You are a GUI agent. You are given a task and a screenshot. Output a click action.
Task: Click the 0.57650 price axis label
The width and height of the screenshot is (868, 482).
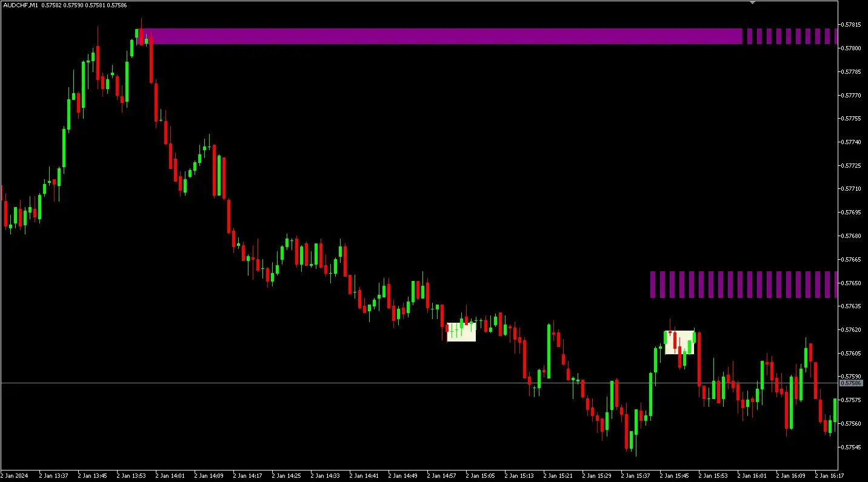coord(850,283)
